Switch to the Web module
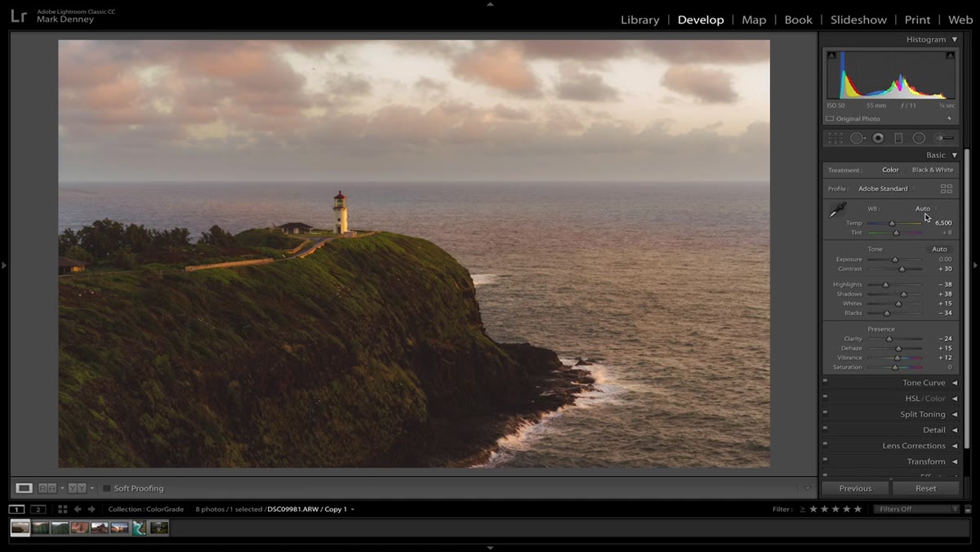The height and width of the screenshot is (552, 980). tap(960, 20)
